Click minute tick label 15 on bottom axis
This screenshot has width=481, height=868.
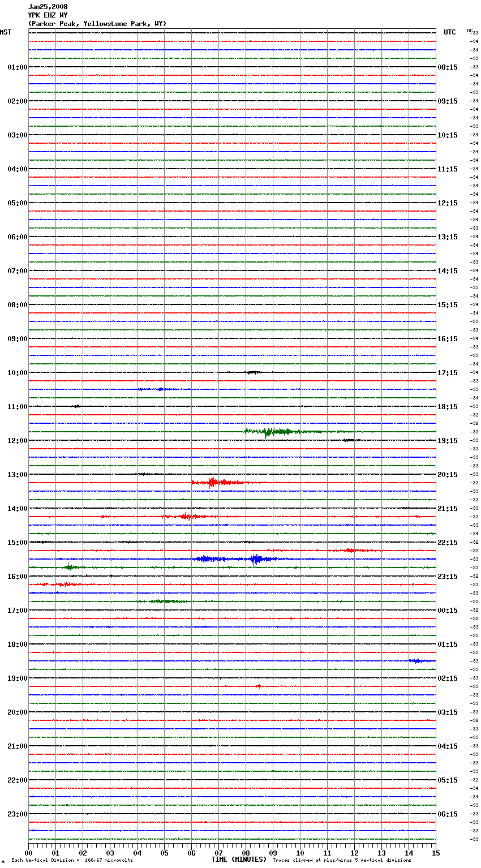pos(436,853)
